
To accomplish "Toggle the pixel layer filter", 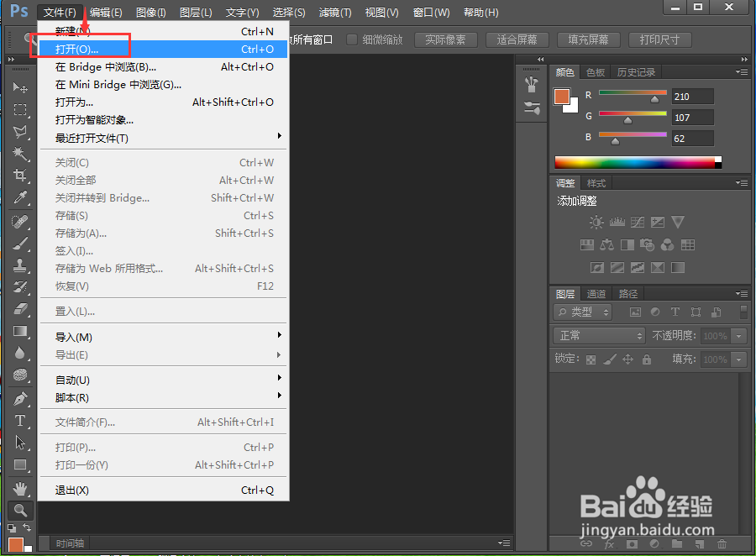I will tap(636, 312).
